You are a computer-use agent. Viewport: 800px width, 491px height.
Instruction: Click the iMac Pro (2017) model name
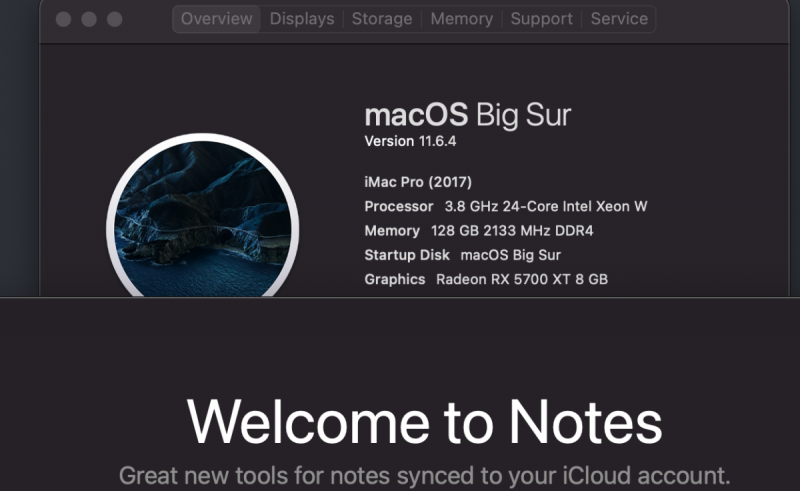(418, 182)
